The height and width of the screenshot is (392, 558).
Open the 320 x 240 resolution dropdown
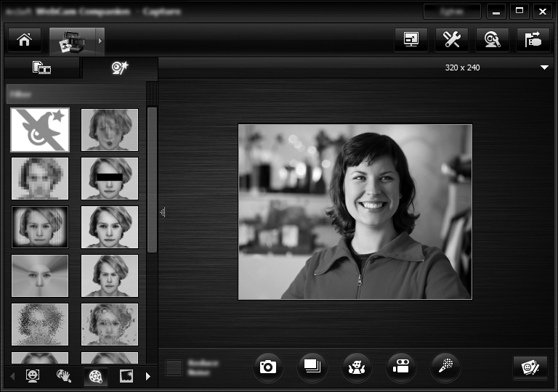(544, 68)
